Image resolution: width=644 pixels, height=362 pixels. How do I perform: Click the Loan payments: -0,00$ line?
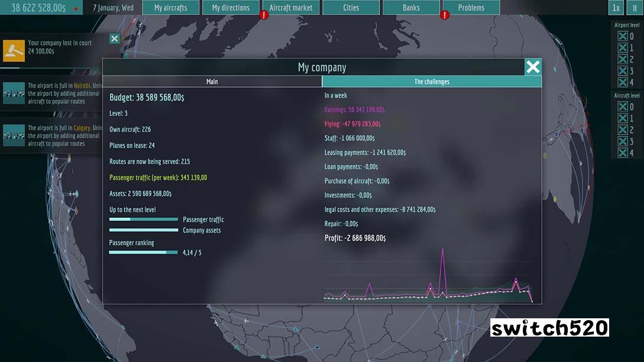pyautogui.click(x=351, y=167)
